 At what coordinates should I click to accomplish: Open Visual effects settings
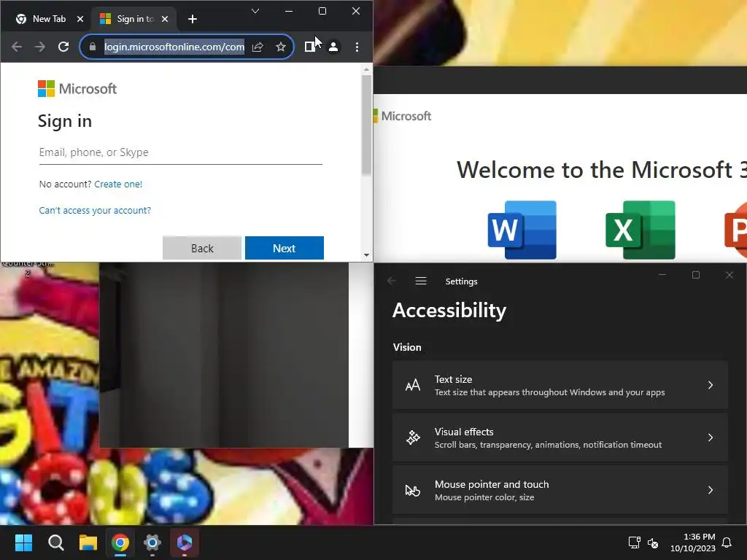pyautogui.click(x=560, y=437)
